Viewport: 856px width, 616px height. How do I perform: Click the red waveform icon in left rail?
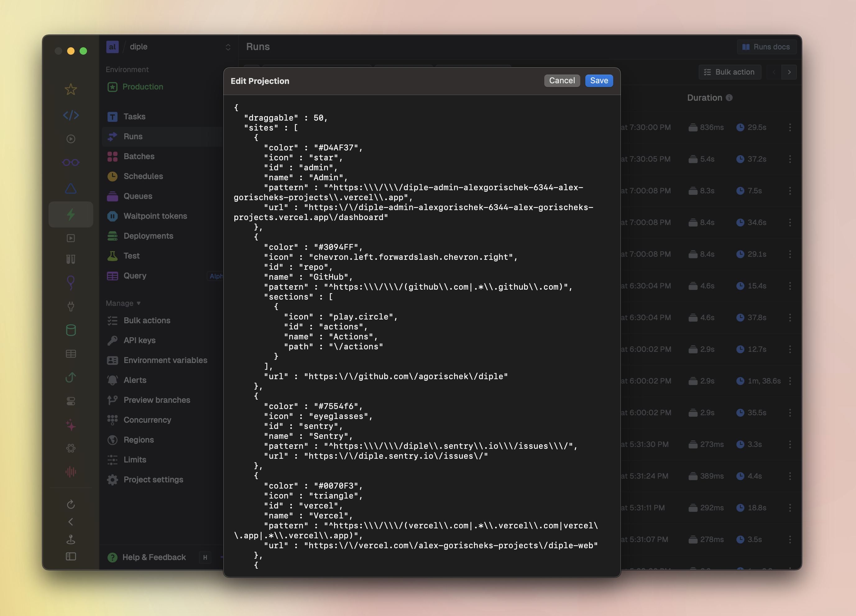coord(71,471)
